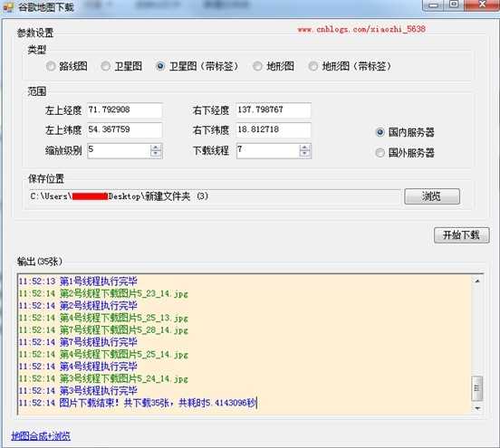The width and height of the screenshot is (500, 448).
Task: Click log line 第7号线程下载图片5_28_14.jpg
Action: point(103,330)
